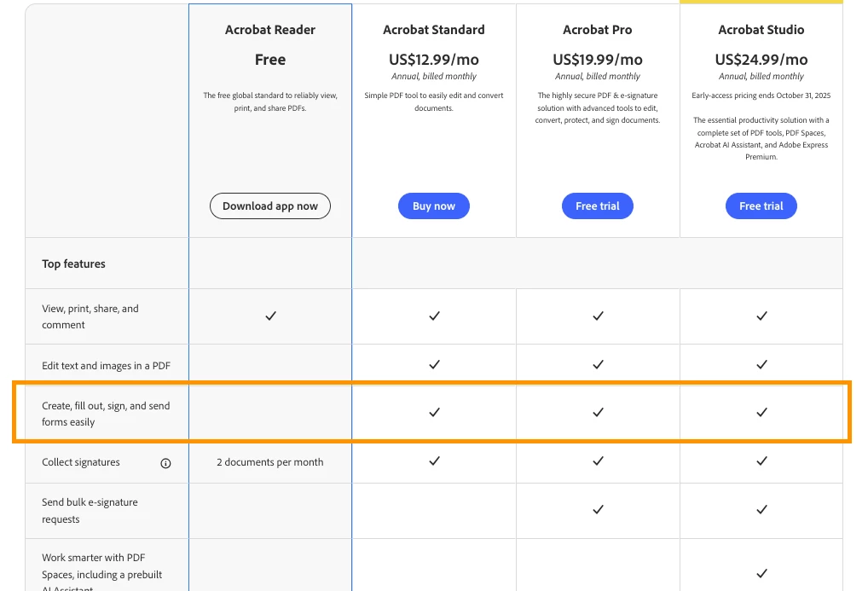Click the US$19.99/mo price of Acrobat Pro
The image size is (868, 591).
[x=598, y=60]
